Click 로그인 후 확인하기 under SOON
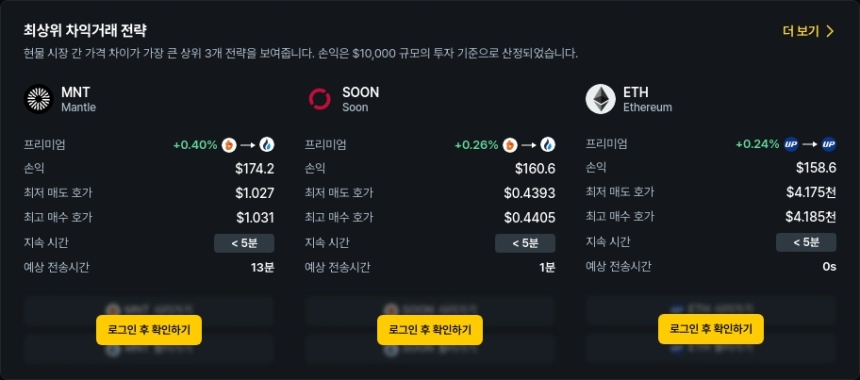 pos(429,330)
